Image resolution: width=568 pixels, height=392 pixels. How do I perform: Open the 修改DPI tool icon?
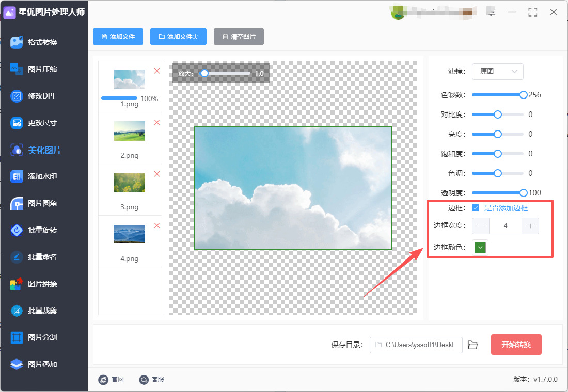click(x=17, y=96)
